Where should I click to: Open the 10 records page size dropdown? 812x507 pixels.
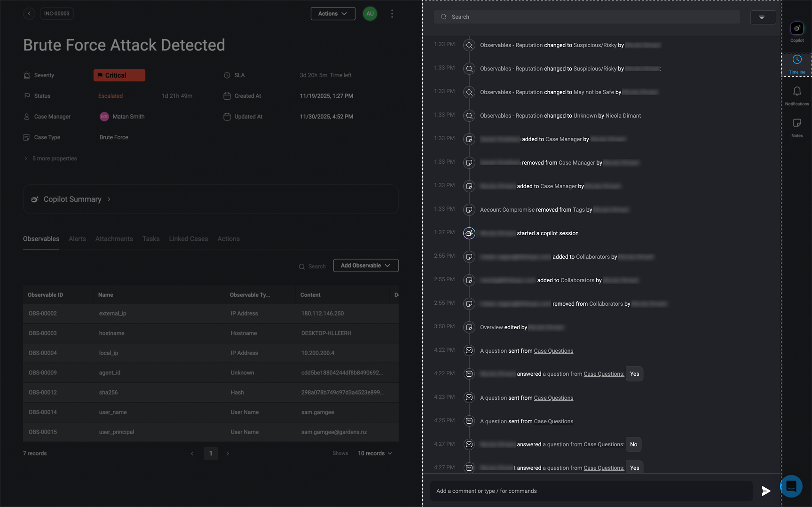pos(375,453)
